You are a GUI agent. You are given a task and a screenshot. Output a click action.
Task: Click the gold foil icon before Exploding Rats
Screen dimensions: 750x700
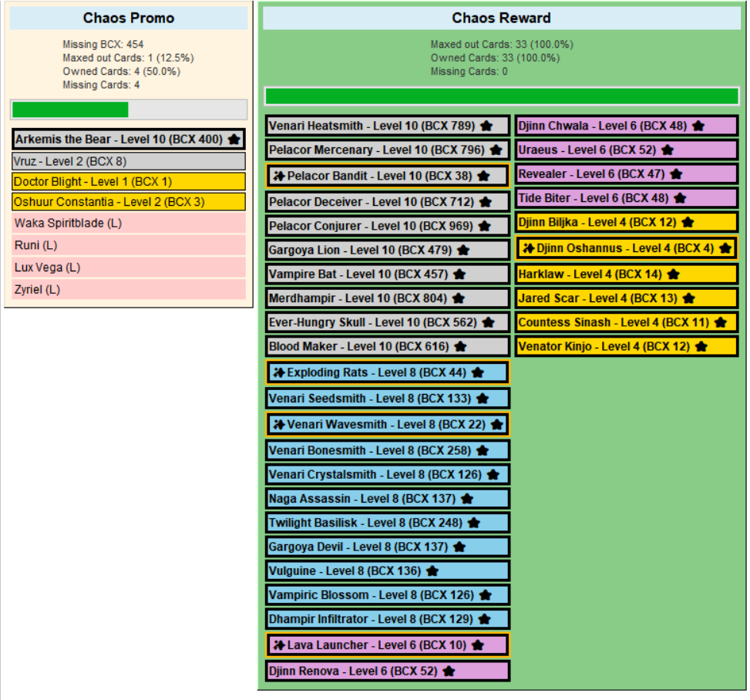click(279, 372)
